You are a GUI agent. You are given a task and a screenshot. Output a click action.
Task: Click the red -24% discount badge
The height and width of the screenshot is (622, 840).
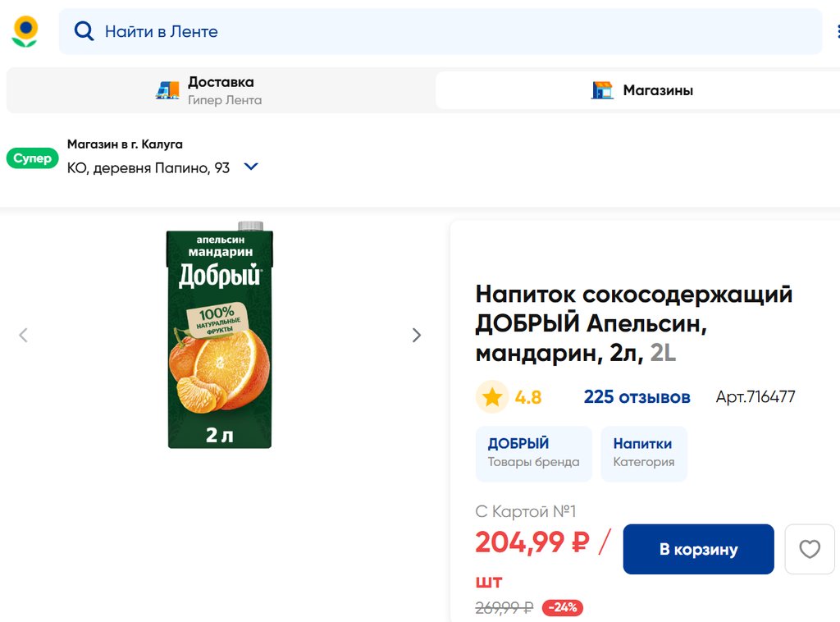pos(563,608)
